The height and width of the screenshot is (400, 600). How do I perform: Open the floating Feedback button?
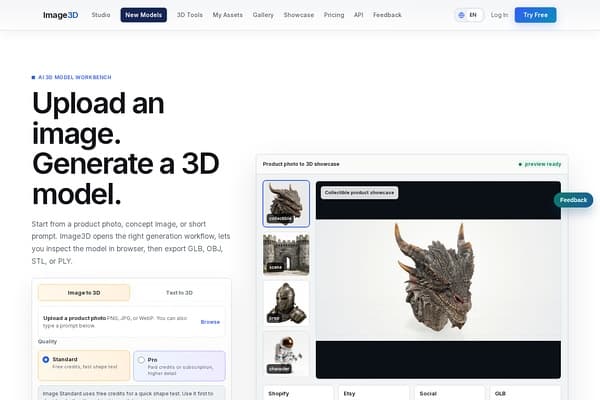pos(573,200)
